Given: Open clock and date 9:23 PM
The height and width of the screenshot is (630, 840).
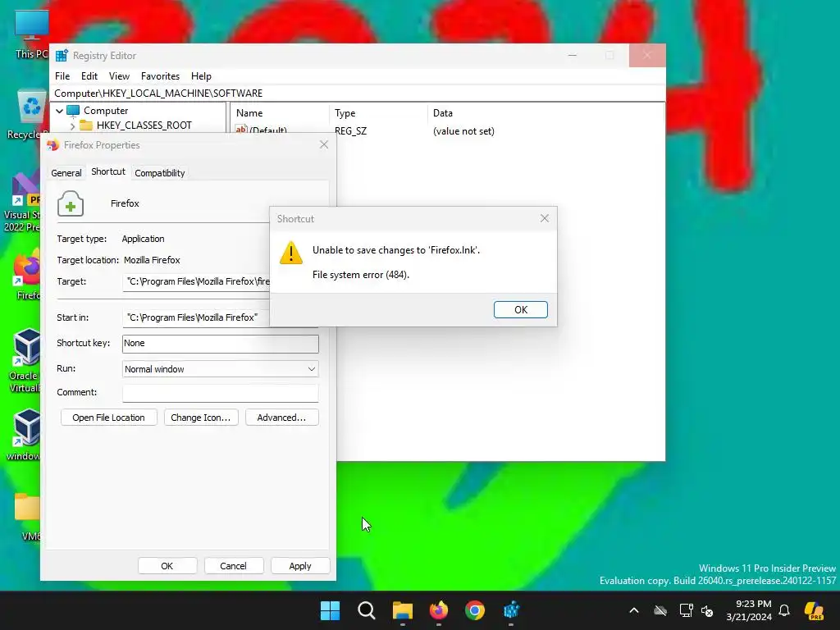Looking at the screenshot, I should coord(749,610).
